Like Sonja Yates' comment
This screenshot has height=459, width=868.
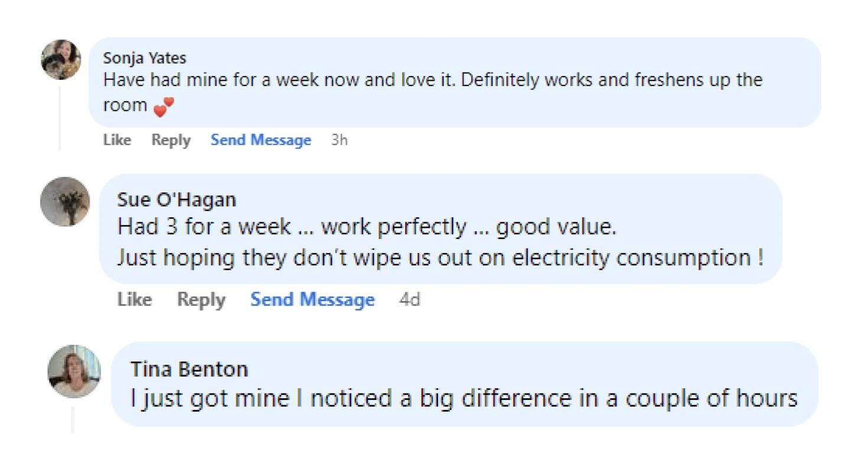pos(117,140)
